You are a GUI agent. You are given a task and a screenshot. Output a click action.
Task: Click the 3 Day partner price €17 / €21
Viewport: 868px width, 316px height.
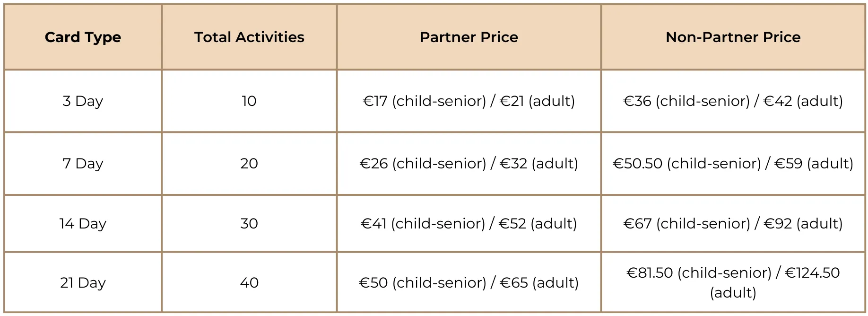point(469,101)
